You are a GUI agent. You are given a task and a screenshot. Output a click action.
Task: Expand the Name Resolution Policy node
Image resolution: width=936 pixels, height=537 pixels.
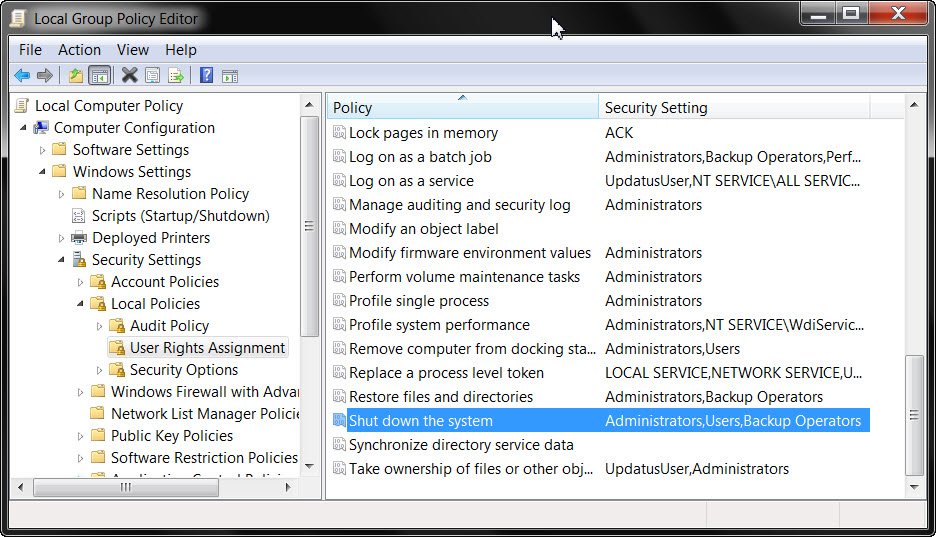(61, 194)
